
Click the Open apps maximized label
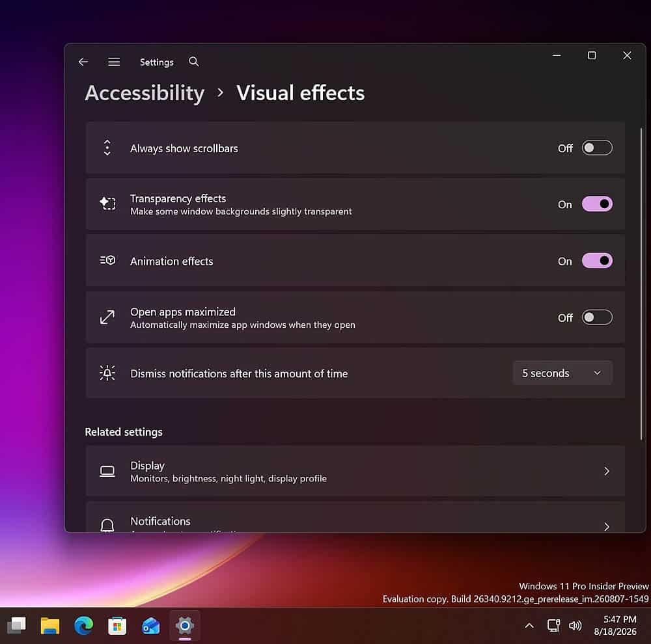pos(183,312)
